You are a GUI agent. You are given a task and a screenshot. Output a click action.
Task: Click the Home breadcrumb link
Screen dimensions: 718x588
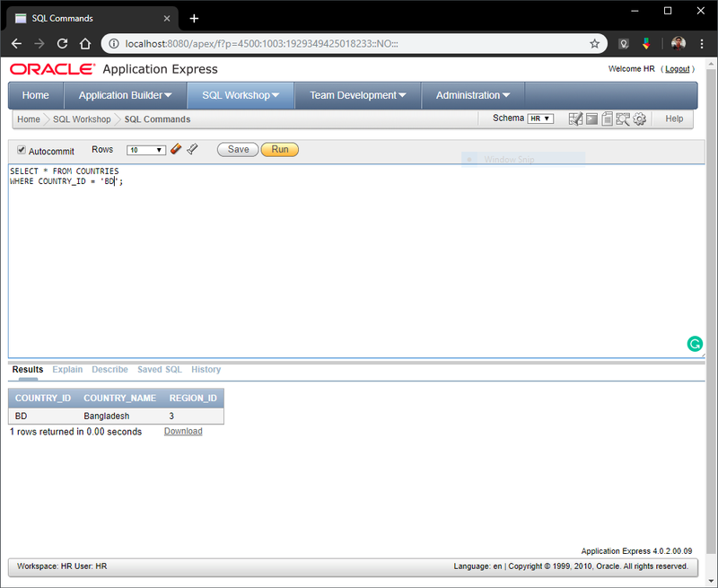[29, 119]
